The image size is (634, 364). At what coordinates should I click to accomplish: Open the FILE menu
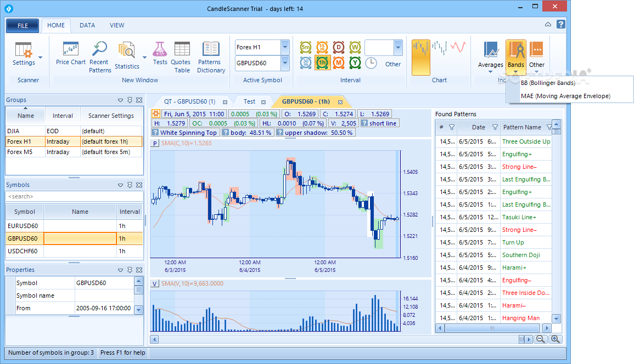pos(23,25)
